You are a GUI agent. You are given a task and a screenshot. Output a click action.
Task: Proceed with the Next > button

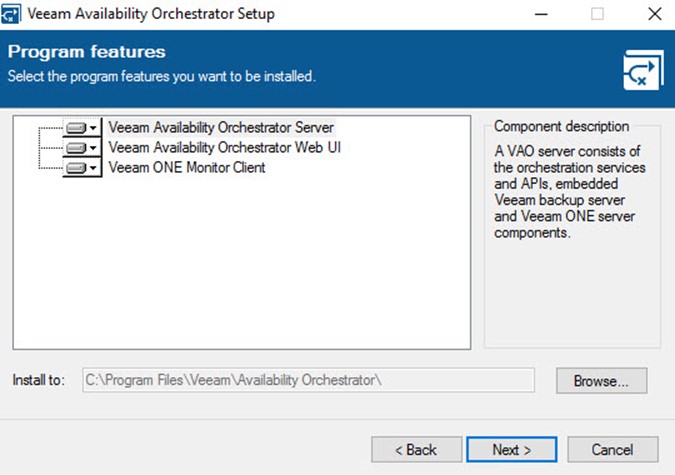(511, 450)
